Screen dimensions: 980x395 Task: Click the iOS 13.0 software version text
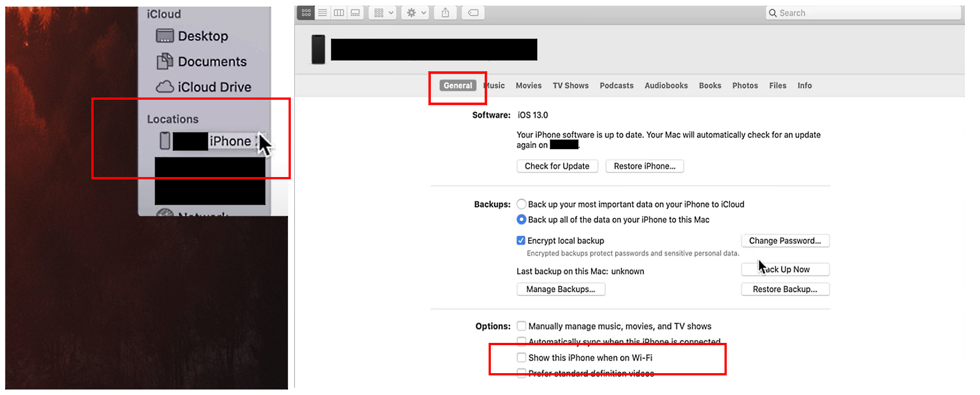[x=533, y=115]
